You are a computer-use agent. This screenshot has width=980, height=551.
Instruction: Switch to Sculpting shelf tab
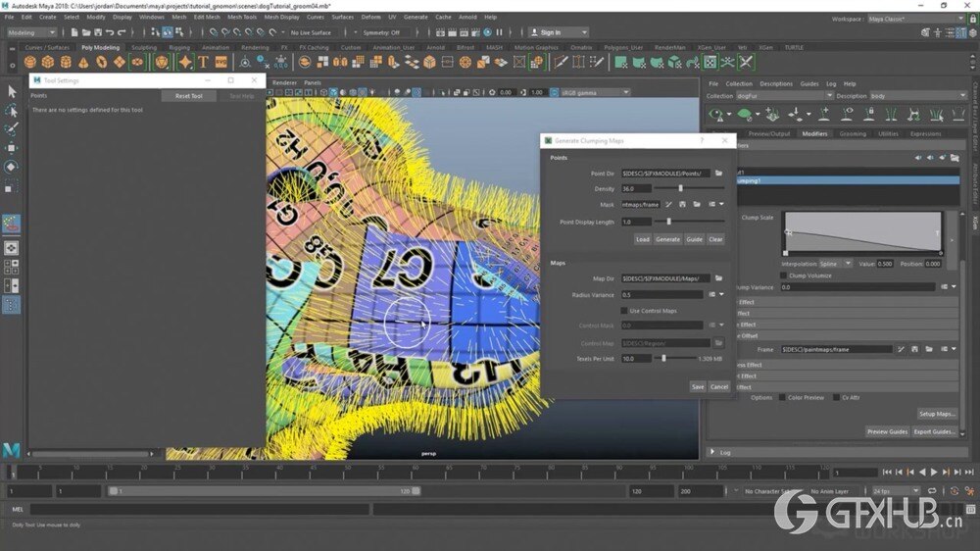coord(144,47)
